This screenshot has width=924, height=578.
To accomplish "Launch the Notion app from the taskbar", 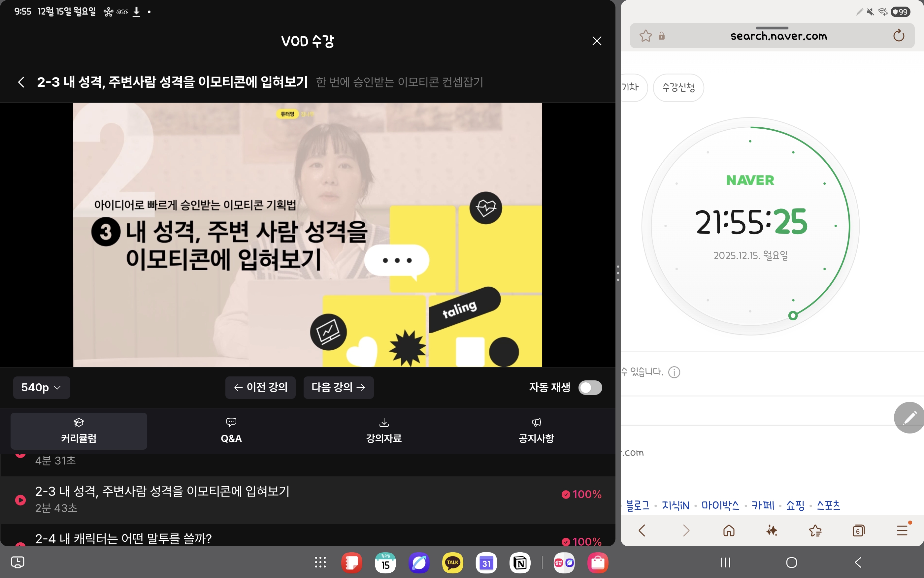I will pos(520,563).
